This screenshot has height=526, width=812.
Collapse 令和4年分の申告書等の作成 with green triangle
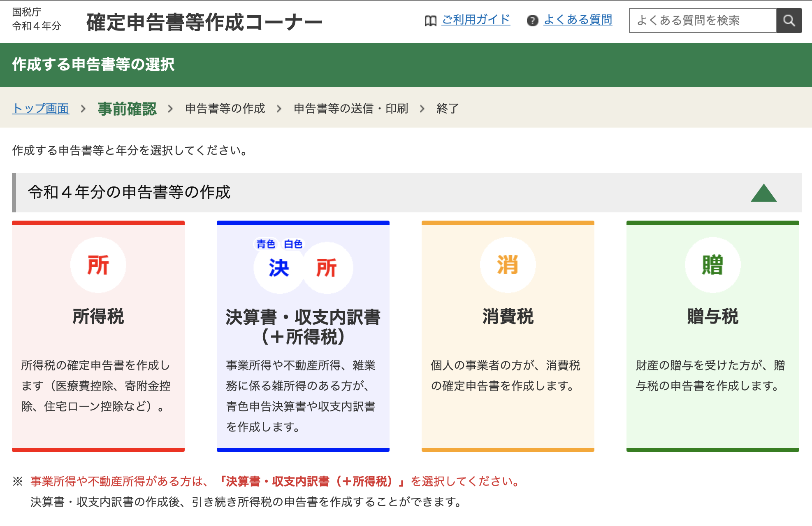point(763,193)
